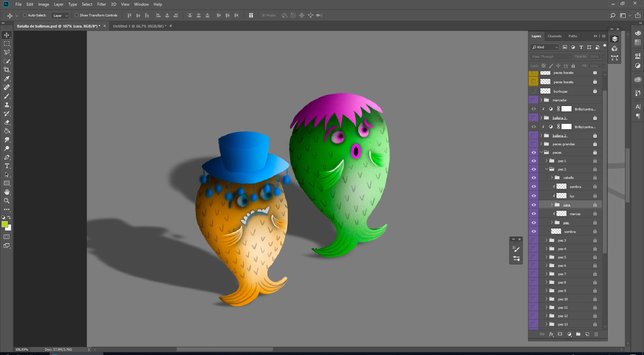Image resolution: width=644 pixels, height=355 pixels.
Task: Hide the peces group layer
Action: click(534, 153)
